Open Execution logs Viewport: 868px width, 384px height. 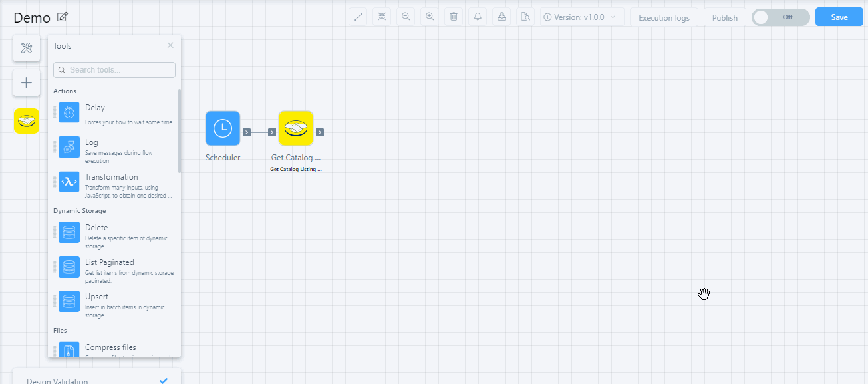[664, 18]
